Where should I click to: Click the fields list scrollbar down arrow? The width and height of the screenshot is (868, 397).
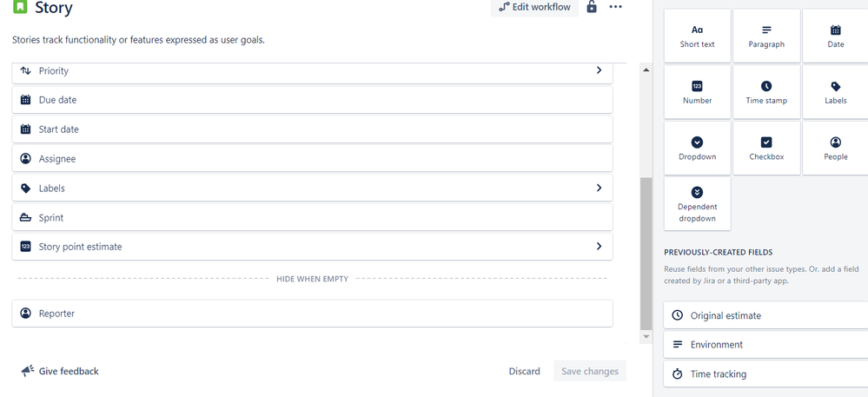tap(646, 337)
